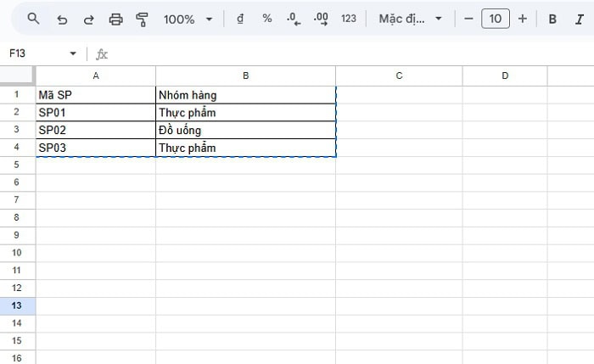Click the search menus magnifier icon
The width and height of the screenshot is (594, 364).
click(34, 19)
